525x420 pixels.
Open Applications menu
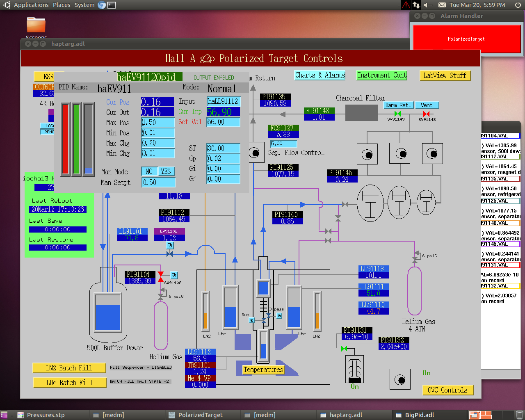[31, 5]
